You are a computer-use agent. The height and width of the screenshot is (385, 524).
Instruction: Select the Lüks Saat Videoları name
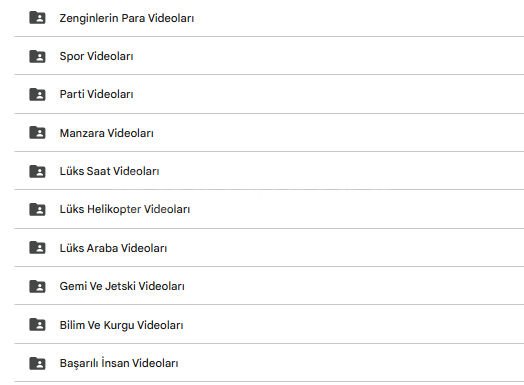tap(109, 171)
